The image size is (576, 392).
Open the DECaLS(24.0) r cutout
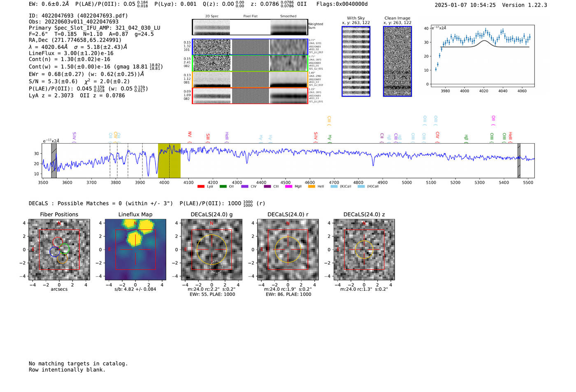[288, 250]
